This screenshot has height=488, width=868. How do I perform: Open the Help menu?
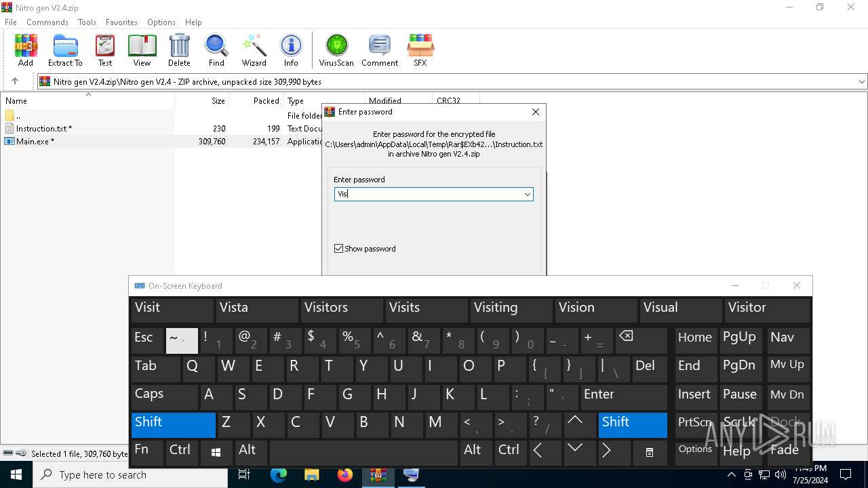pyautogui.click(x=193, y=22)
